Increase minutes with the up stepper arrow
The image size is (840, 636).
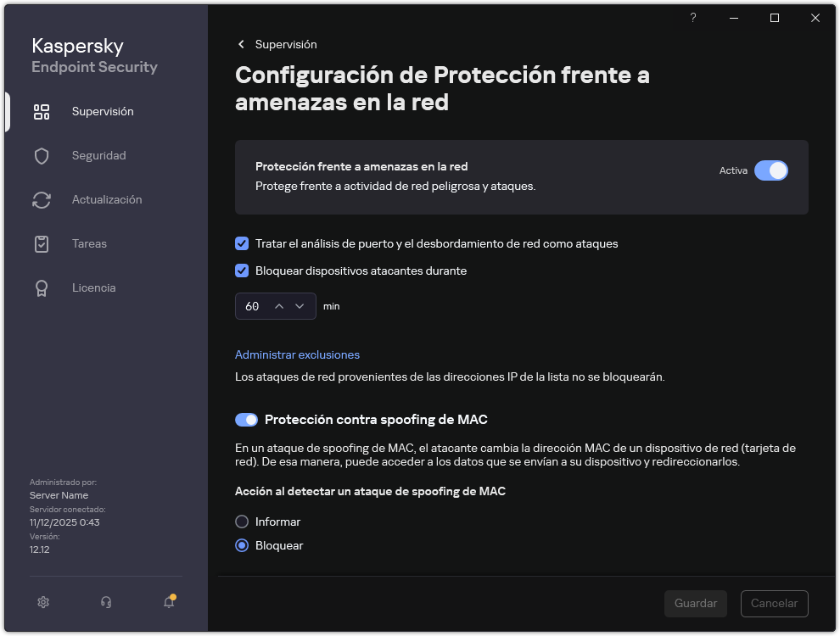pyautogui.click(x=278, y=306)
